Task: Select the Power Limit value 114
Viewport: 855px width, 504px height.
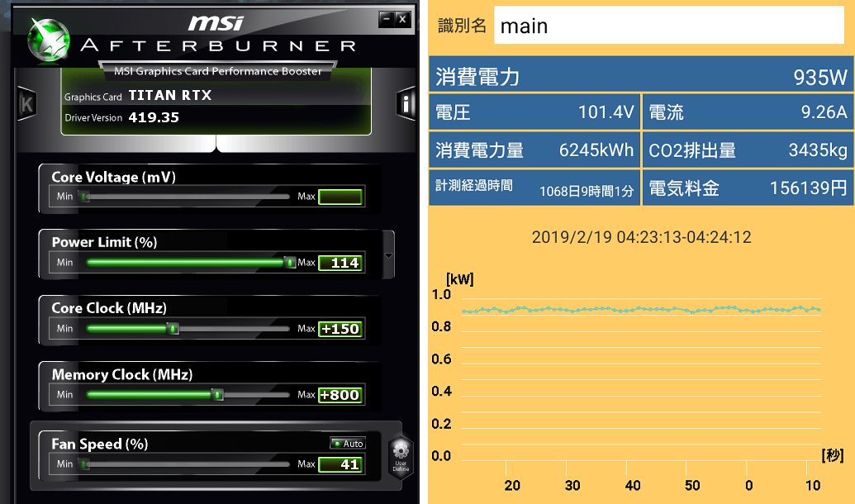Action: [340, 263]
